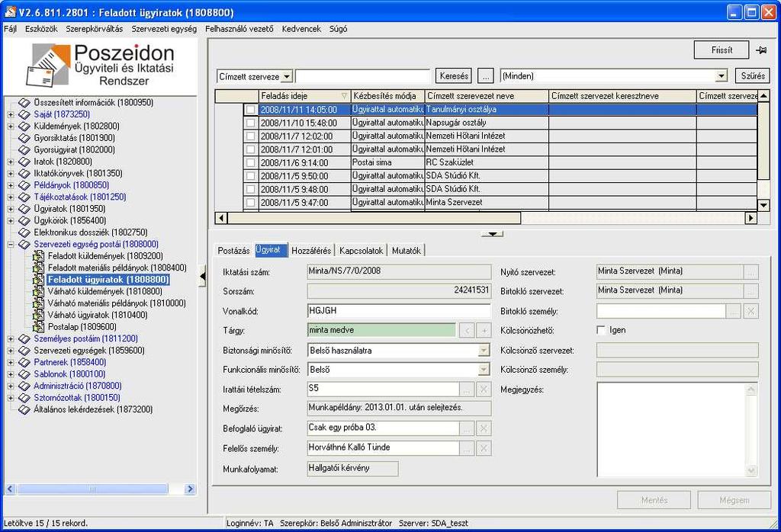
Task: Click the Saját node icon
Action: coord(24,114)
